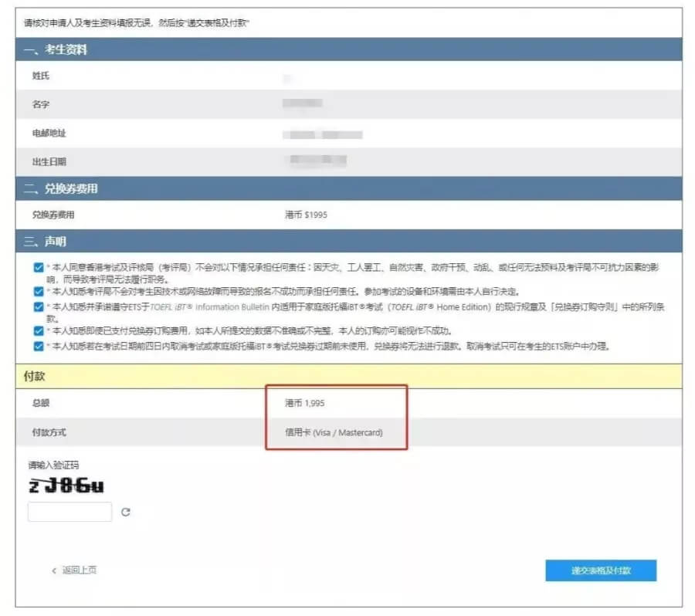695x616 pixels.
Task: Click the captcha input field
Action: click(x=70, y=512)
